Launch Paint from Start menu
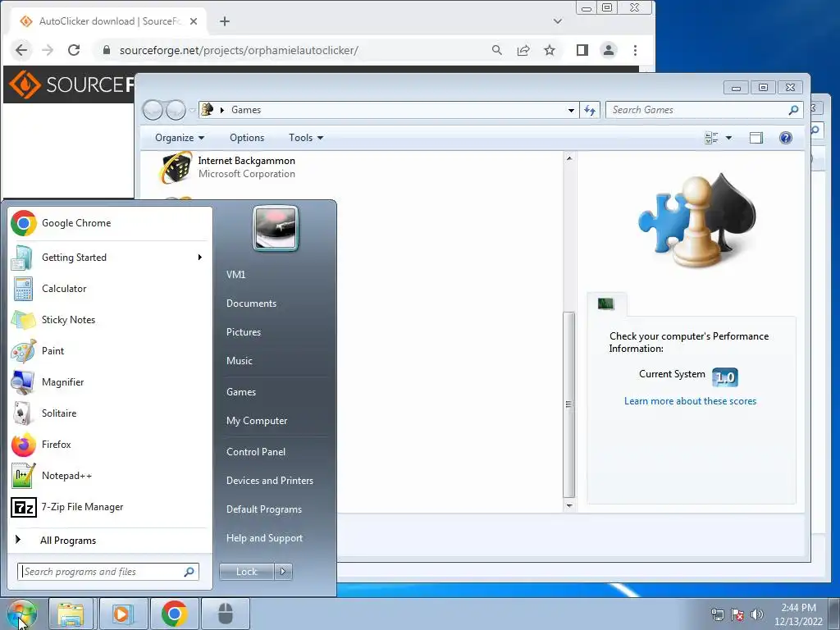The image size is (840, 630). [110, 351]
